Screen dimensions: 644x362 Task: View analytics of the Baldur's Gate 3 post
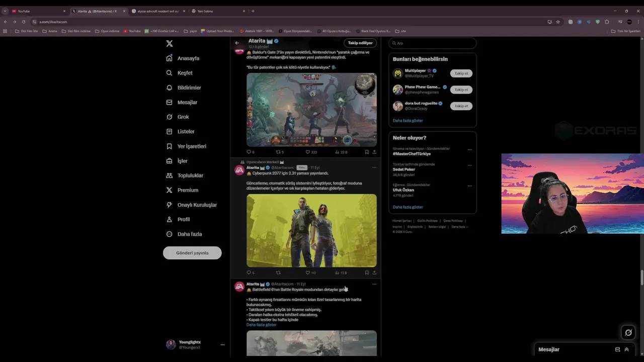[x=341, y=152]
